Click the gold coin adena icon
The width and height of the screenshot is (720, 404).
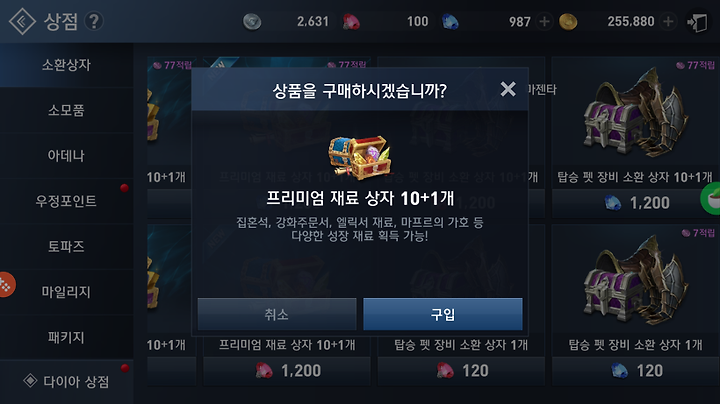[x=568, y=22]
